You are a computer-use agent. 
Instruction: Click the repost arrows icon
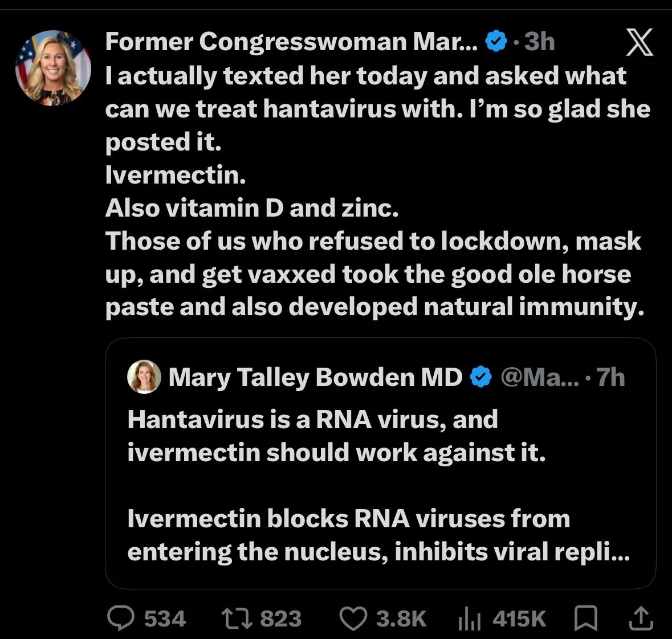pyautogui.click(x=237, y=619)
